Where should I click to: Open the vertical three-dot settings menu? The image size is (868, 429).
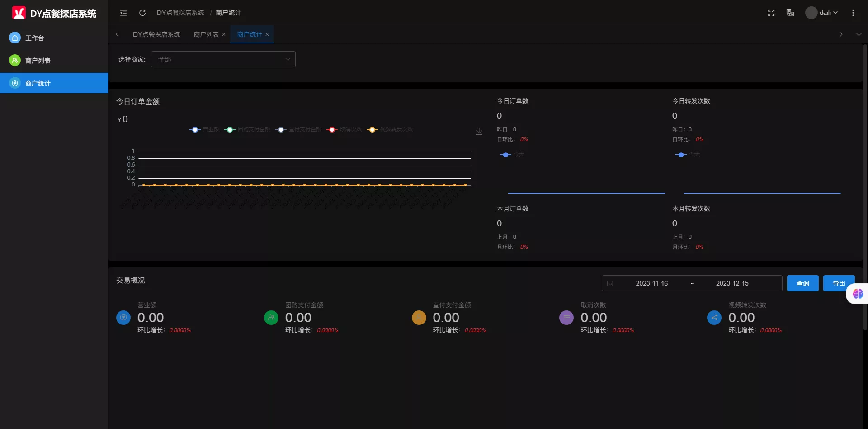[x=853, y=13]
